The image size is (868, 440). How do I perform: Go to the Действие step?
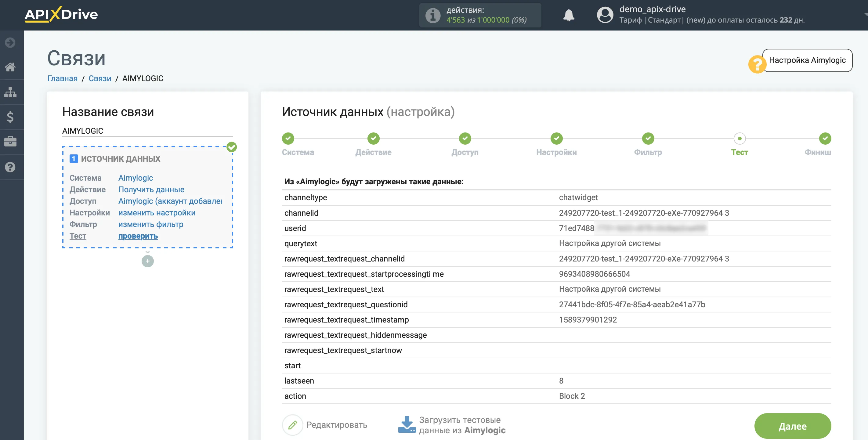tap(373, 138)
